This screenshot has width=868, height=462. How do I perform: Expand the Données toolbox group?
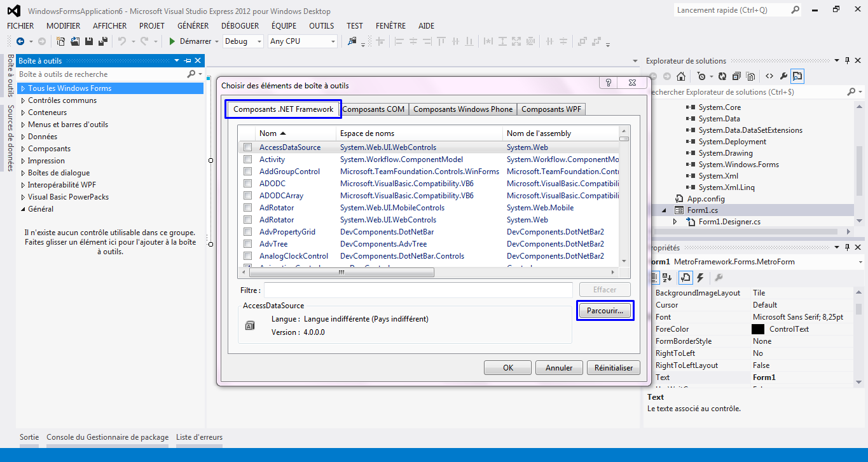[x=23, y=137]
